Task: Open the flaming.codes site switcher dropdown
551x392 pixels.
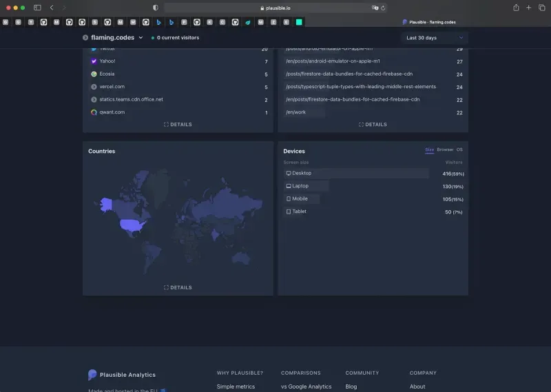Action: tap(113, 38)
